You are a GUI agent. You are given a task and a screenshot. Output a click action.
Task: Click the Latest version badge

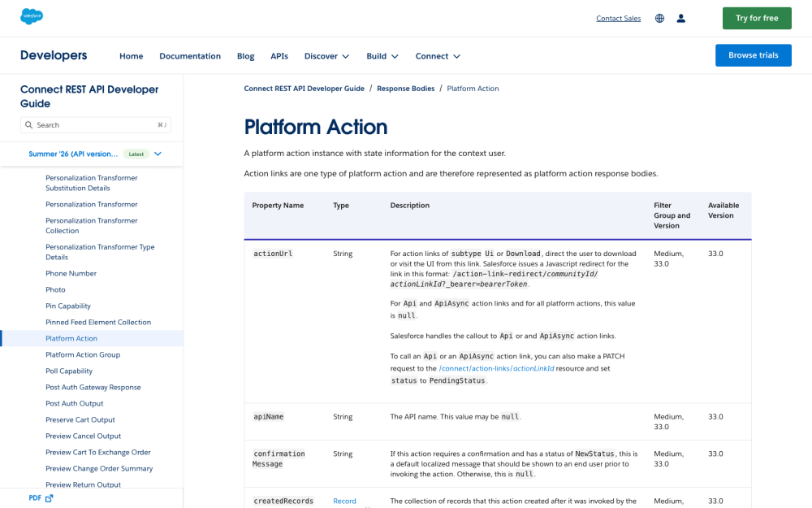(x=136, y=154)
